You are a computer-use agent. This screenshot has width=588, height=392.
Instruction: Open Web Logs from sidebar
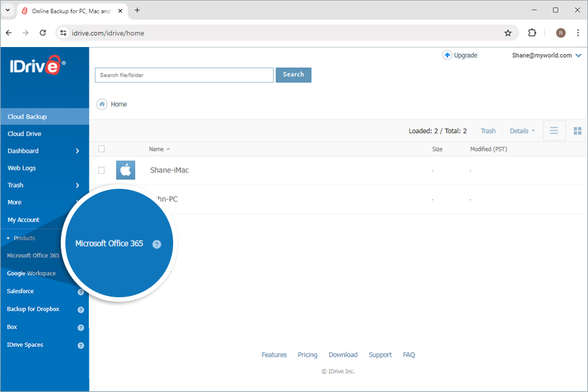(x=22, y=168)
